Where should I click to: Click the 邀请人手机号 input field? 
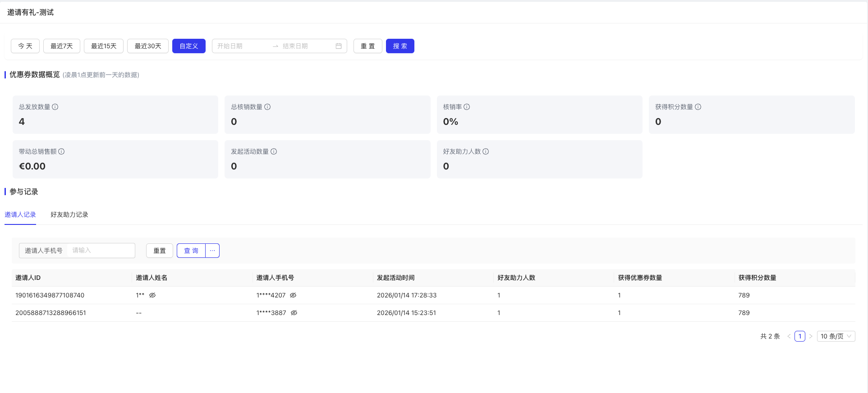(101, 251)
